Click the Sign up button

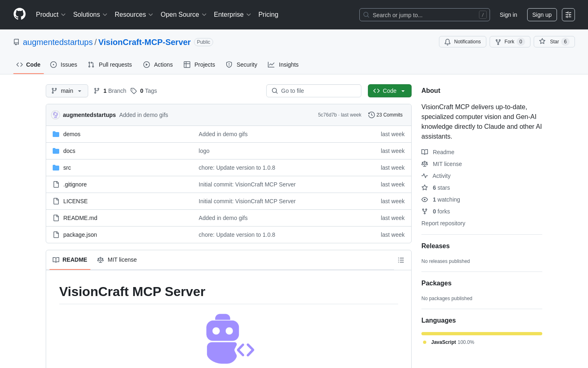pos(542,15)
